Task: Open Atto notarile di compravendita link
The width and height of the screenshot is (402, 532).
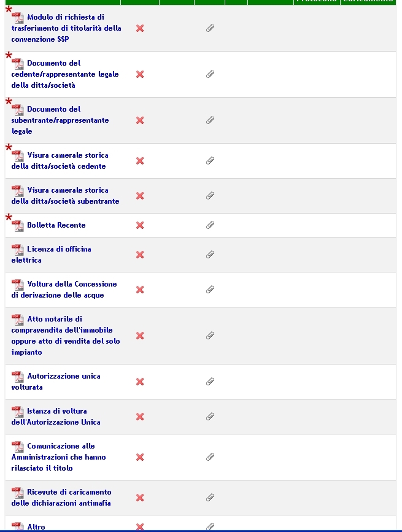Action: click(x=66, y=336)
